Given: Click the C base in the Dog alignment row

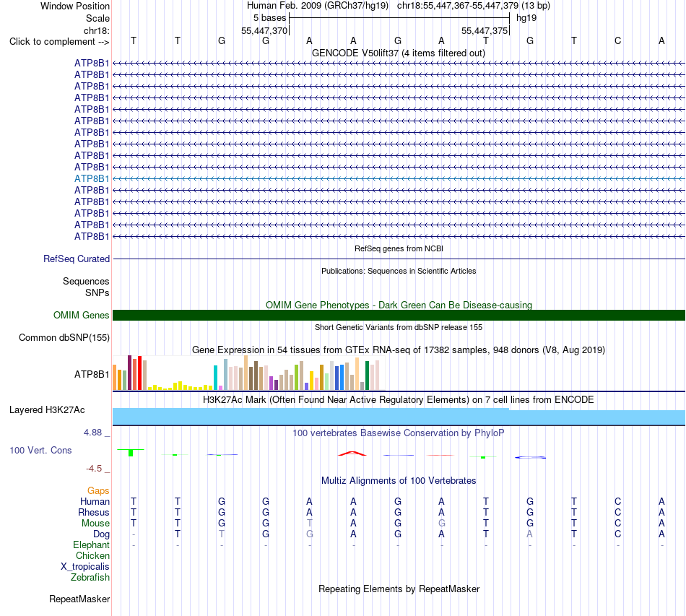Looking at the screenshot, I should click(x=617, y=534).
